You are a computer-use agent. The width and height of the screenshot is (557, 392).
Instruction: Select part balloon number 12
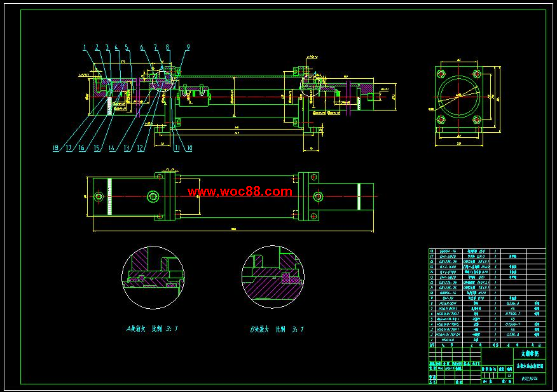[x=141, y=148]
